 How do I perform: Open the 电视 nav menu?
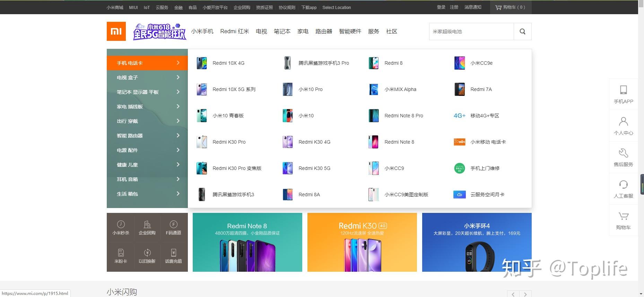(261, 31)
